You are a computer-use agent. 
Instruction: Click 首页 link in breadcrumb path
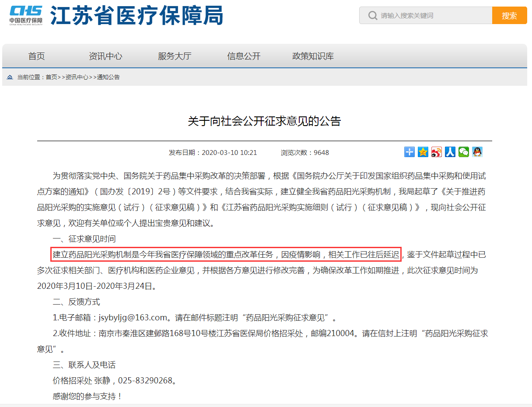click(51, 77)
